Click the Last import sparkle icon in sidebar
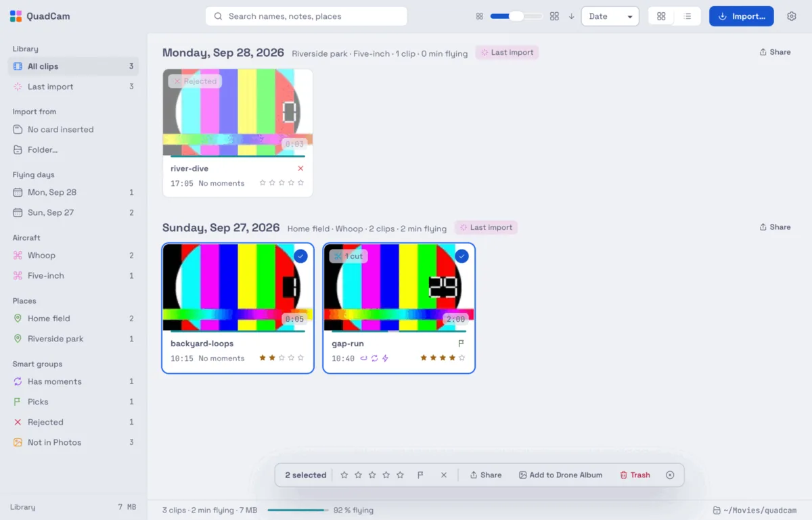Image resolution: width=812 pixels, height=520 pixels. [18, 87]
